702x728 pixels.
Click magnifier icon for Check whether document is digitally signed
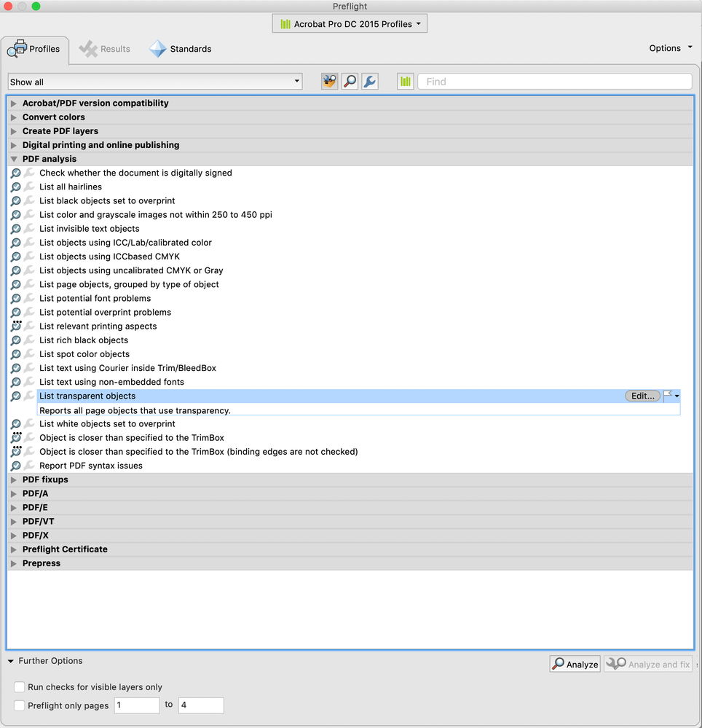click(16, 173)
